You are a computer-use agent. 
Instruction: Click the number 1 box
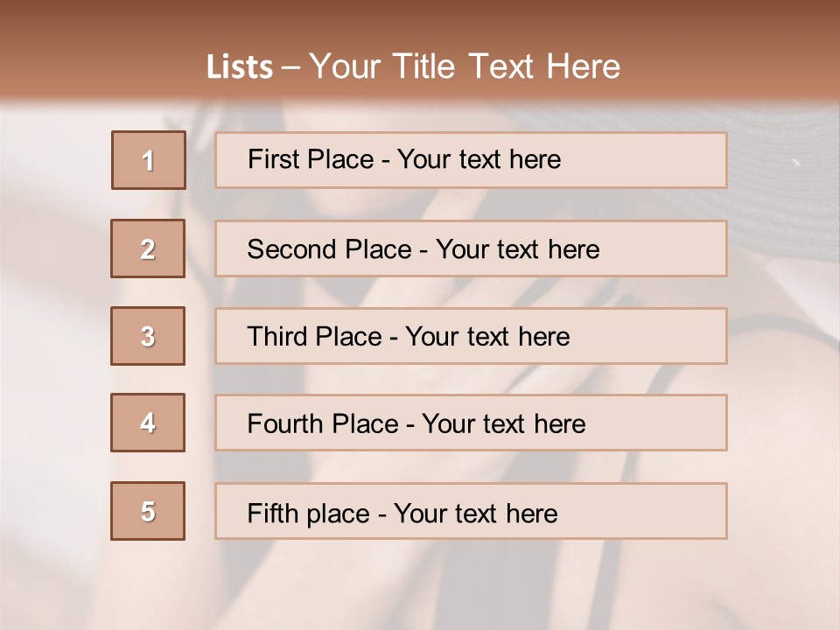point(149,160)
